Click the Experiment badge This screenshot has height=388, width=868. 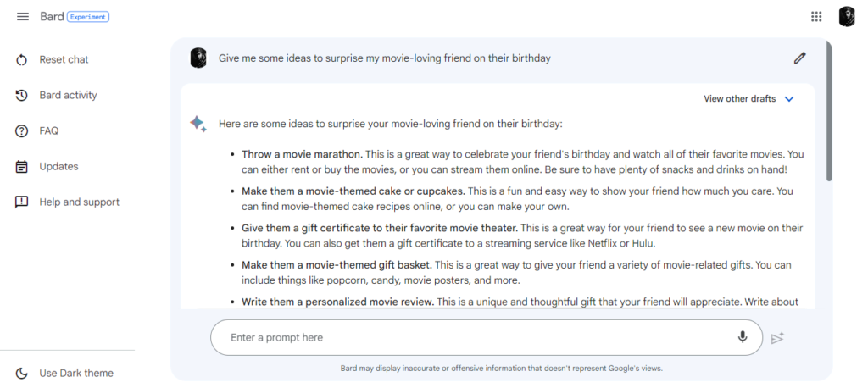(88, 17)
